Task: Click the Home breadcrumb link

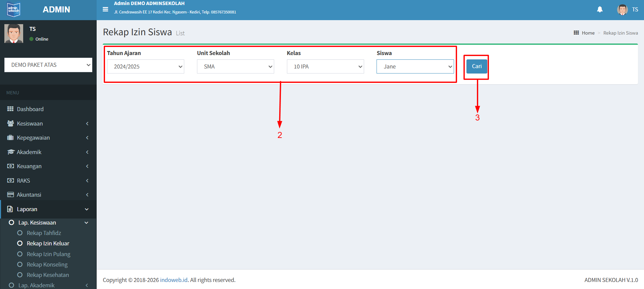Action: pyautogui.click(x=588, y=33)
